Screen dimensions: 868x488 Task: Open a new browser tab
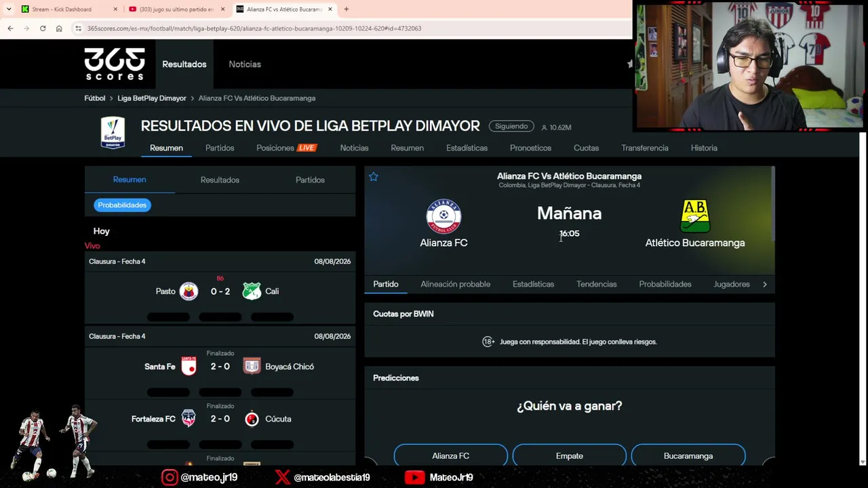tap(346, 9)
